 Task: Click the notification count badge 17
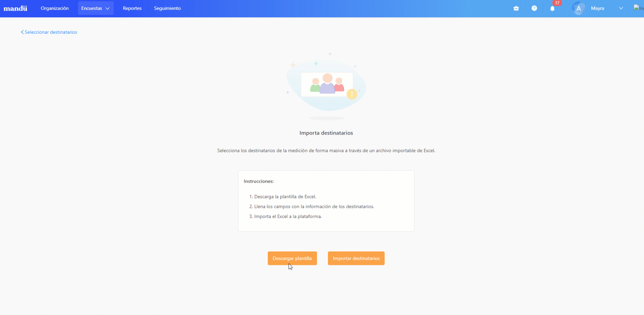557,3
